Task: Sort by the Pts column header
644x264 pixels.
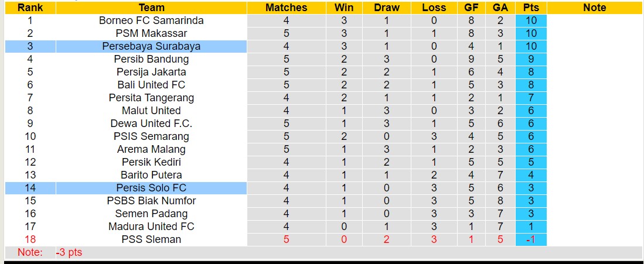Action: pyautogui.click(x=531, y=8)
